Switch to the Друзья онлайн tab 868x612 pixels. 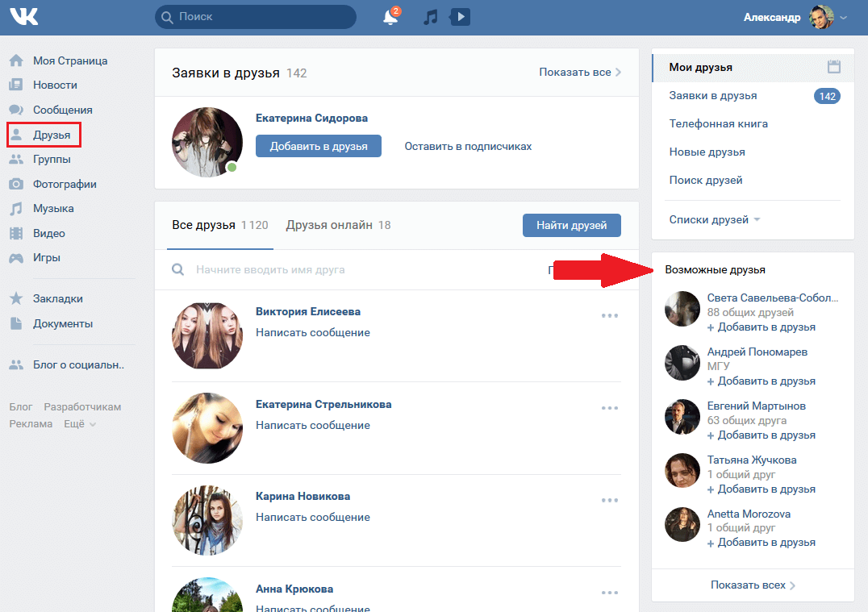pos(338,225)
